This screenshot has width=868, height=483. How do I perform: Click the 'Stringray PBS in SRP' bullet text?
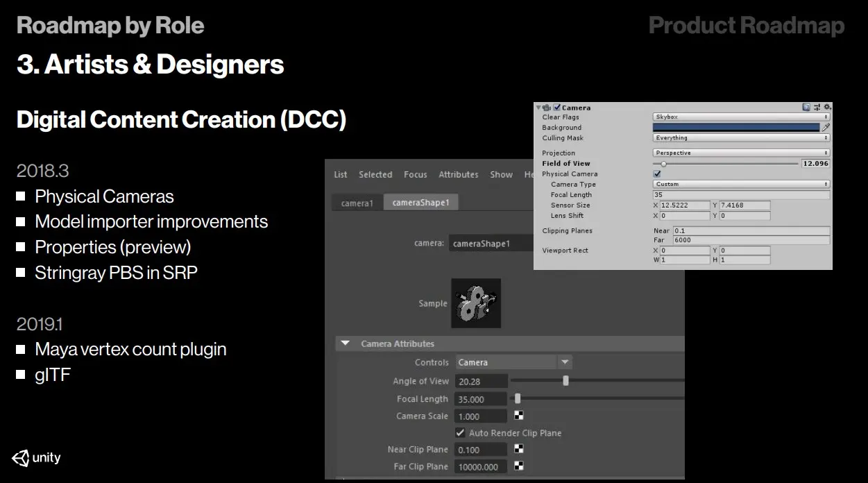coord(116,273)
